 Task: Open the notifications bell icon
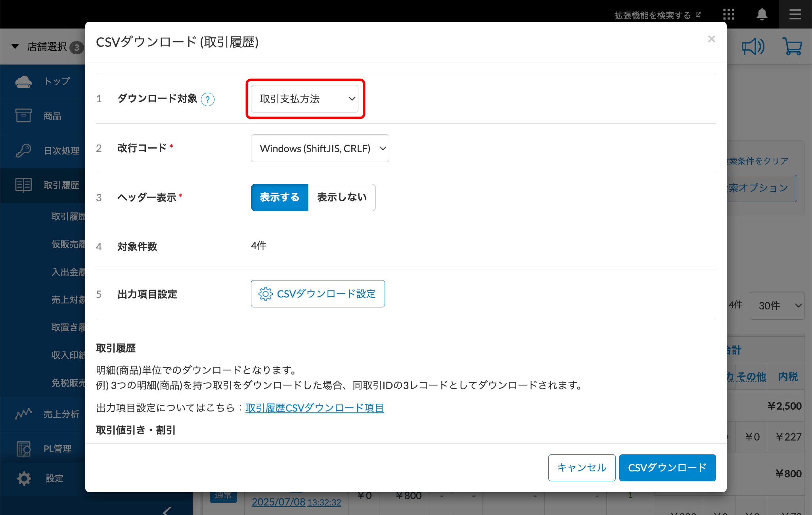762,15
